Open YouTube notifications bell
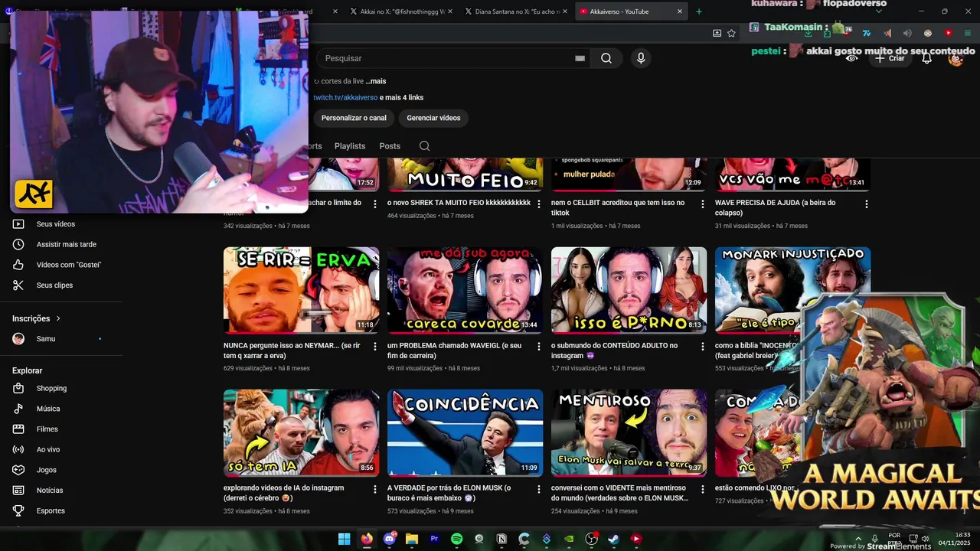Screen dimensions: 980x551 tap(926, 58)
